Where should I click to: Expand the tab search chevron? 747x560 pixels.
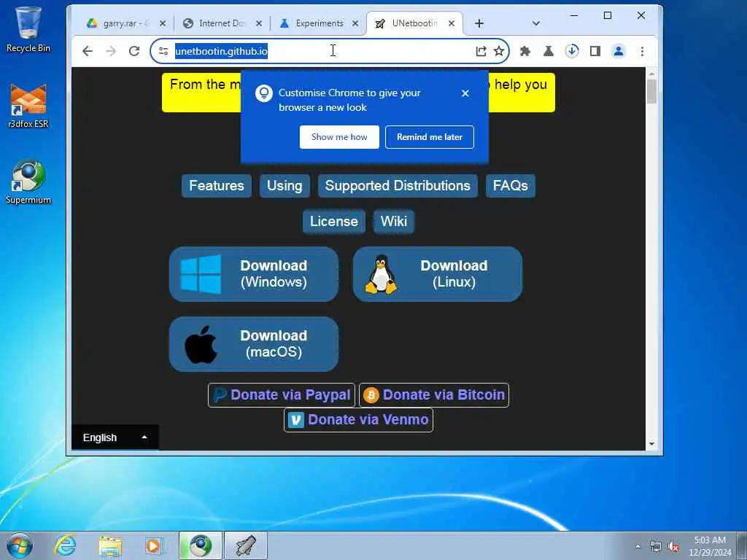536,23
